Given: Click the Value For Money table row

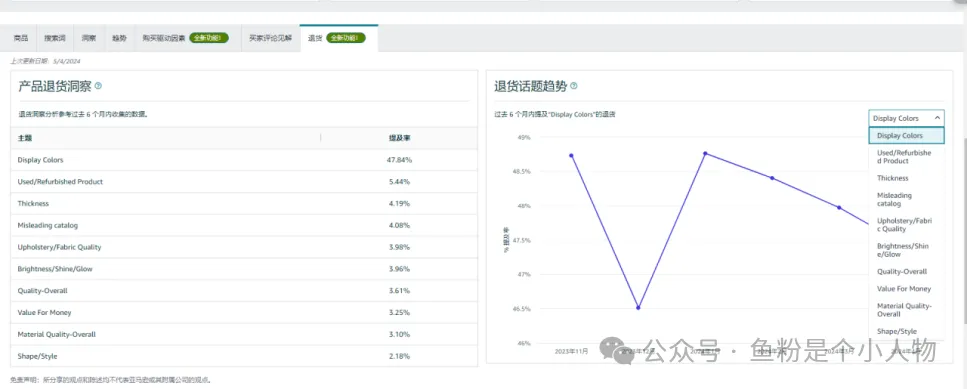Looking at the screenshot, I should [x=244, y=313].
